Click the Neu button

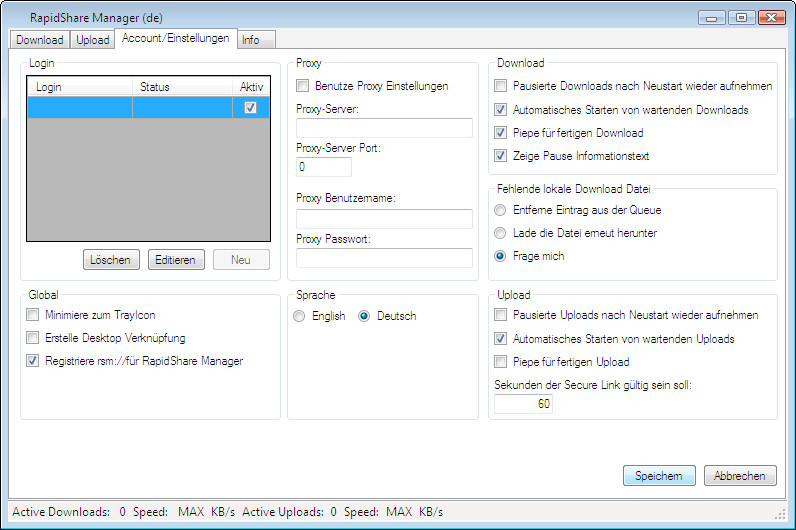click(x=241, y=259)
